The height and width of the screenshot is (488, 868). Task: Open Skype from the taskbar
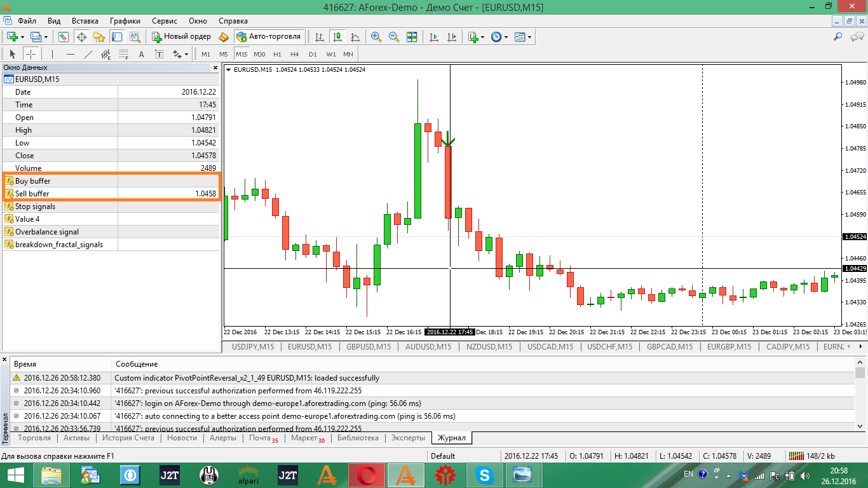[x=485, y=475]
